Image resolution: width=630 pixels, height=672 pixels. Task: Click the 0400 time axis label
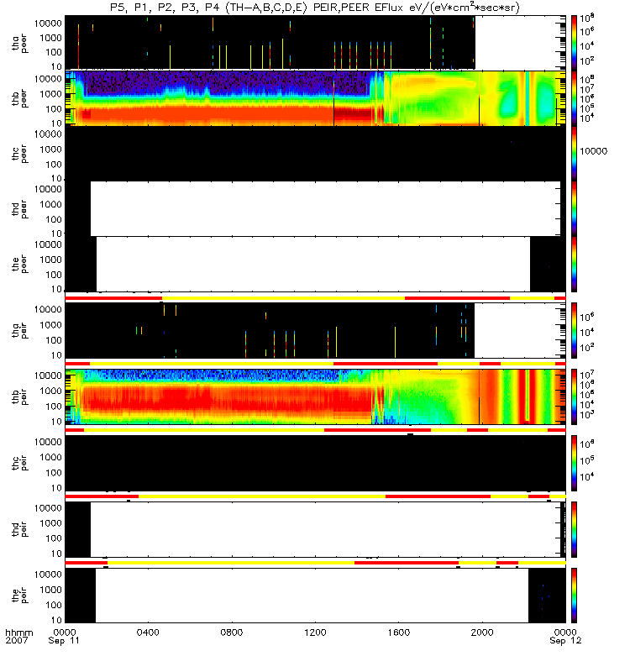pyautogui.click(x=148, y=633)
